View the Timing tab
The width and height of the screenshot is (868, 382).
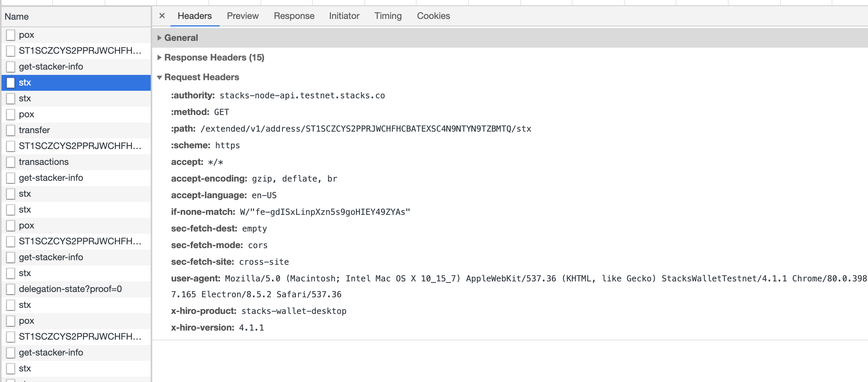click(388, 16)
